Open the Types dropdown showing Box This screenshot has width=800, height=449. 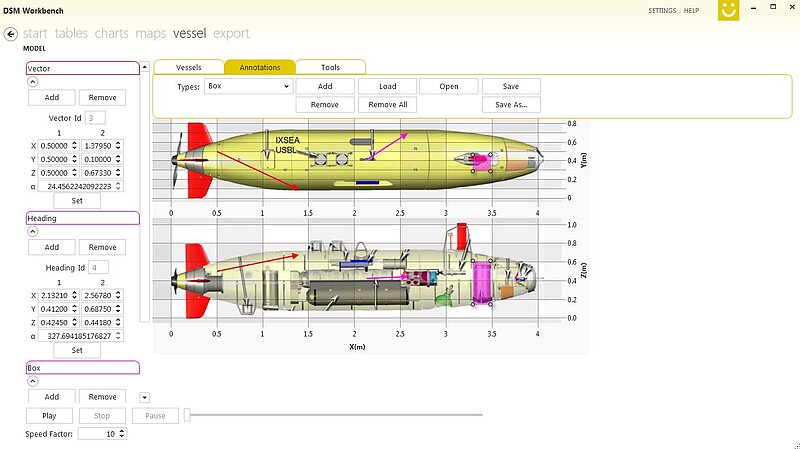click(247, 87)
